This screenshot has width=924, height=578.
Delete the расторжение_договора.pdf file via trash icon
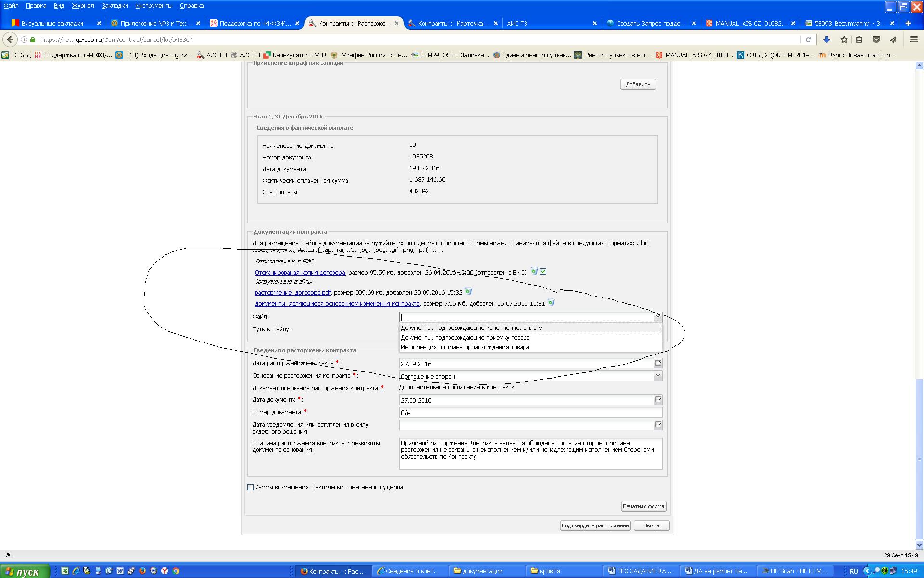pos(468,291)
